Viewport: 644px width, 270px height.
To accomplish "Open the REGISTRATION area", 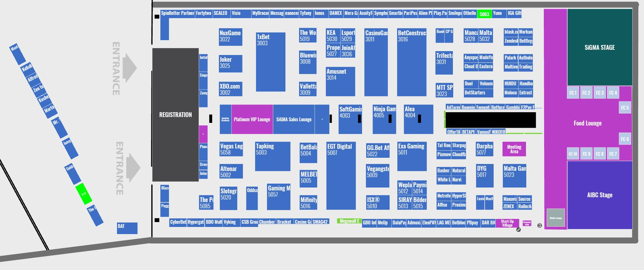I will (x=176, y=115).
